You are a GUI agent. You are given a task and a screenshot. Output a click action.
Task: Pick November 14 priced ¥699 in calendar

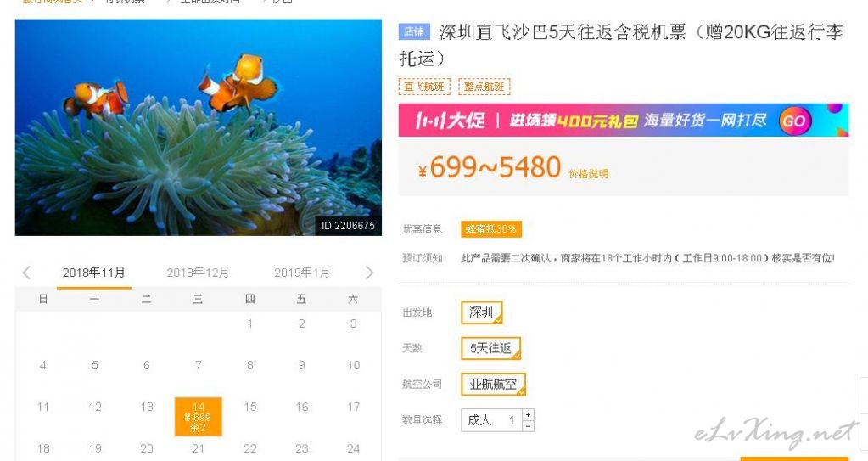[199, 417]
